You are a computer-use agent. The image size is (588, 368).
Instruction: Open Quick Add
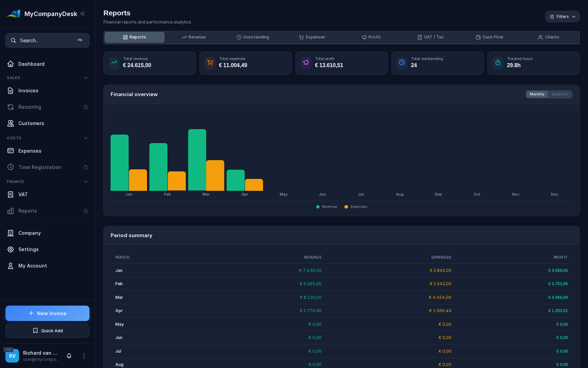pos(47,331)
